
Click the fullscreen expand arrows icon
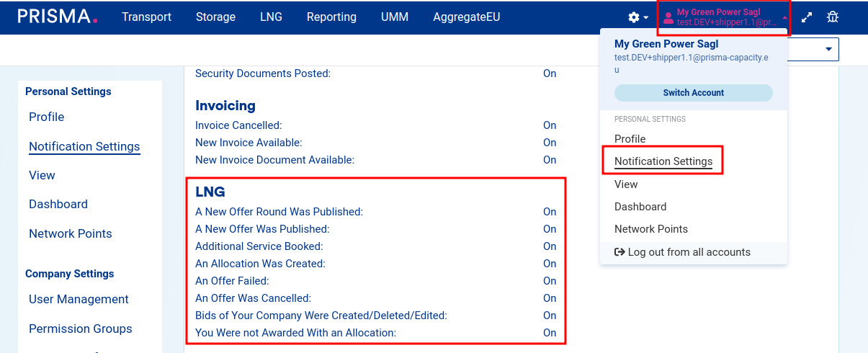pos(807,17)
